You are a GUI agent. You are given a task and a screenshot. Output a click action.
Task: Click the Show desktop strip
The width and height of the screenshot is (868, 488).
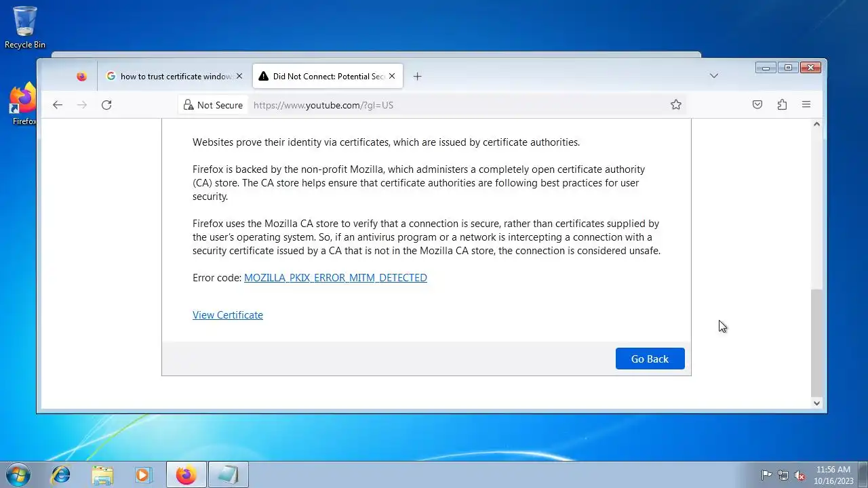pyautogui.click(x=863, y=475)
